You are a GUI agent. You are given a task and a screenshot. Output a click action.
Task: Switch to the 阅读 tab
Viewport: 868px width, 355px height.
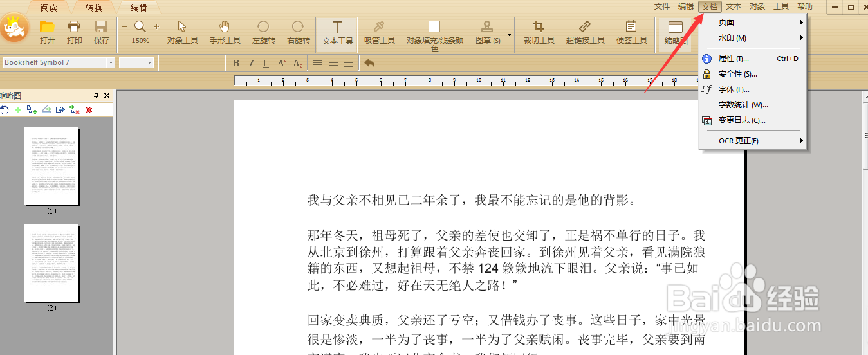point(49,8)
